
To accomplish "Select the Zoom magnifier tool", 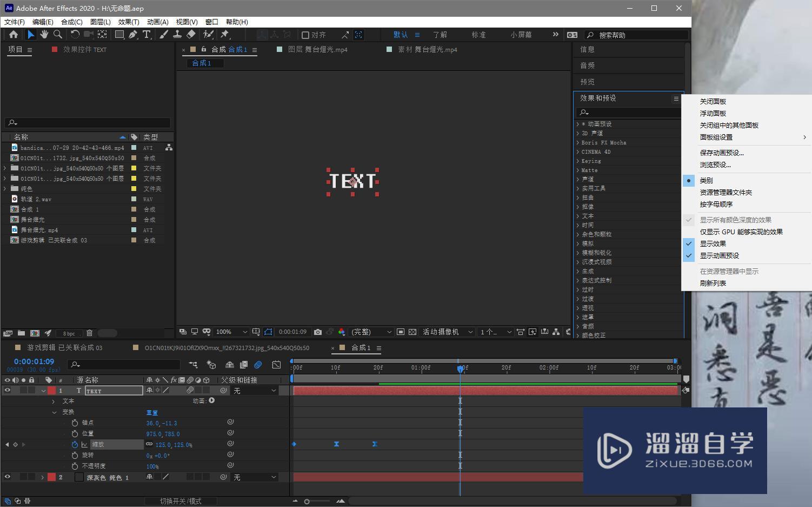I will (57, 35).
